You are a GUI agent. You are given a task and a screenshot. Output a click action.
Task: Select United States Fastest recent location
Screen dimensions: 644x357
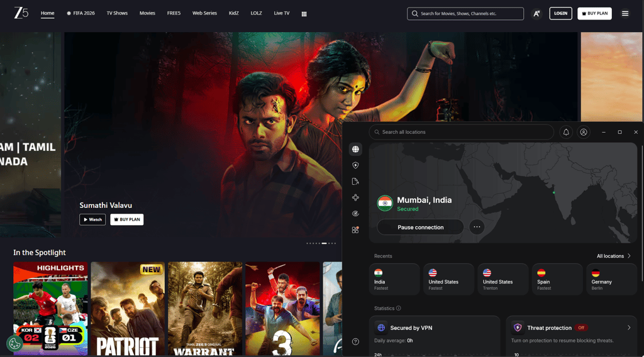tap(448, 280)
